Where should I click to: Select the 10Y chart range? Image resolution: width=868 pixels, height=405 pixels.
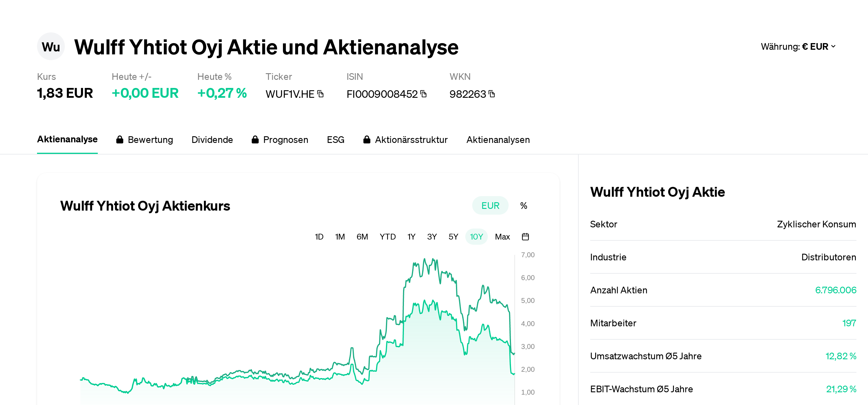tap(477, 237)
